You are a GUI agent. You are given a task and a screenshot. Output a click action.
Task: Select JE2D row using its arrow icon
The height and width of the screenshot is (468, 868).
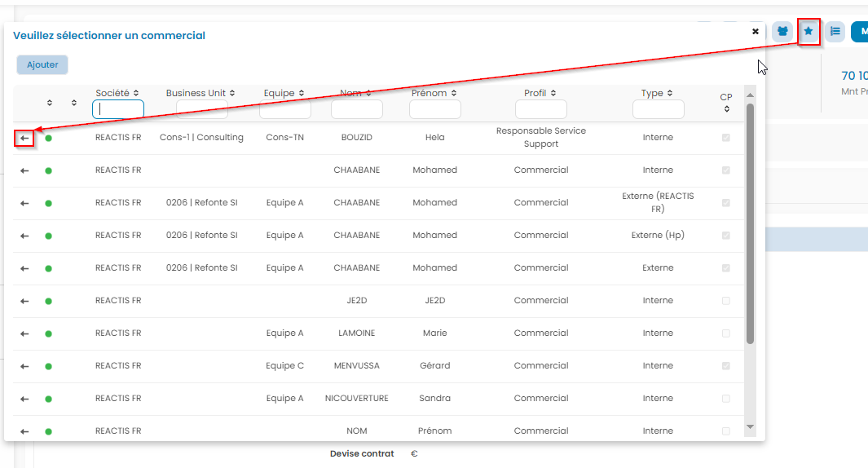click(24, 301)
